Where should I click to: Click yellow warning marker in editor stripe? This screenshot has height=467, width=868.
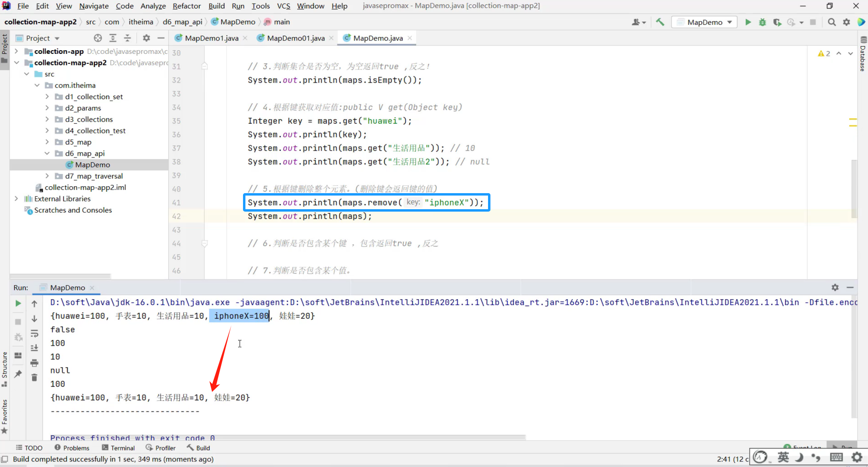852,120
